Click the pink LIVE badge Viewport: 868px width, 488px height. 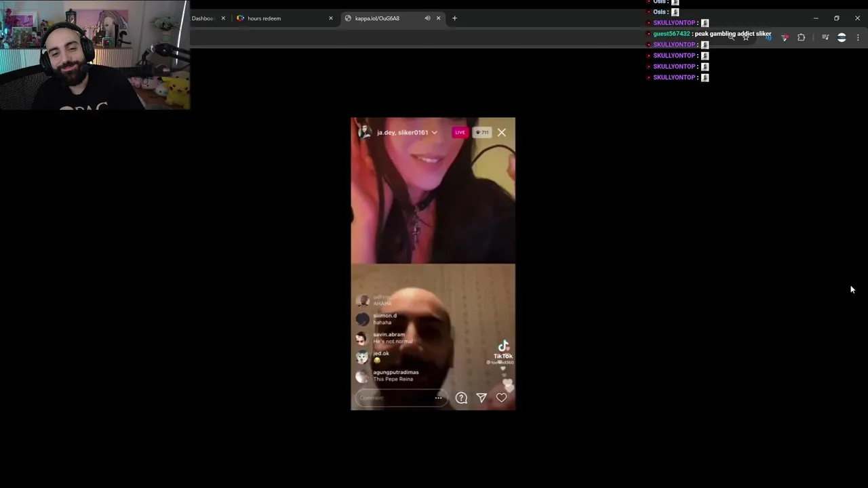[460, 132]
